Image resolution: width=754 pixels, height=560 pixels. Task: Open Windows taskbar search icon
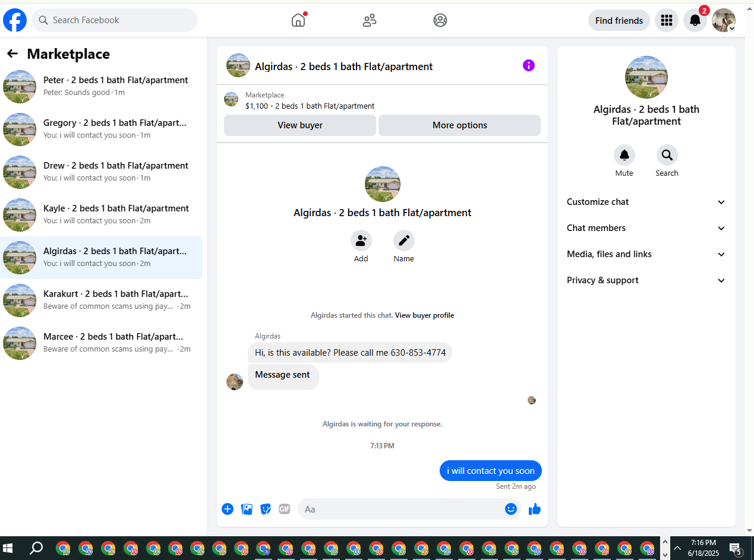[36, 548]
